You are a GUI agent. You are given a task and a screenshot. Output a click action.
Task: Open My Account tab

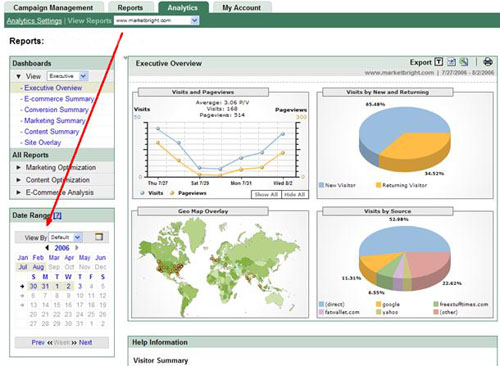(242, 7)
